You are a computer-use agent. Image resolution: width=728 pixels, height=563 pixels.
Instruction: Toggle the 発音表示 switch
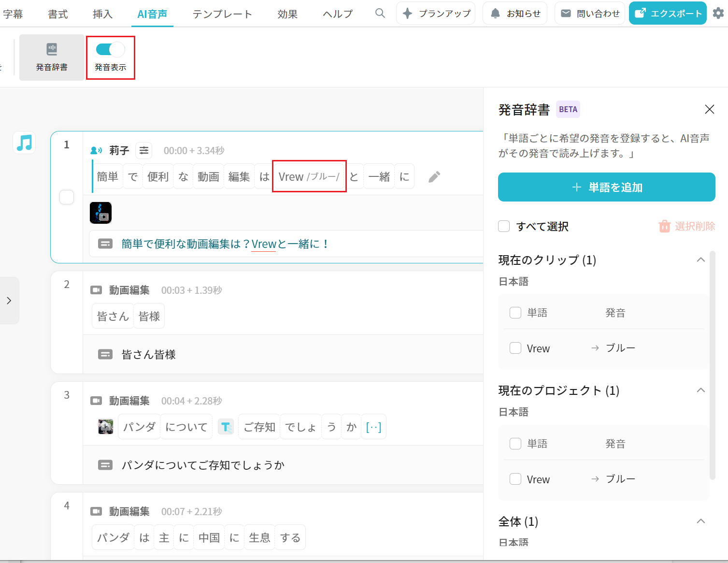[x=110, y=49]
